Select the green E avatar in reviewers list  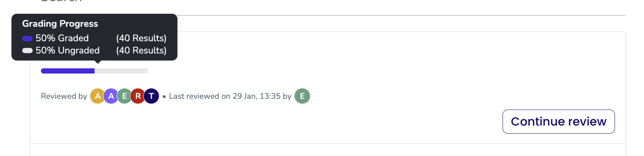pos(124,96)
